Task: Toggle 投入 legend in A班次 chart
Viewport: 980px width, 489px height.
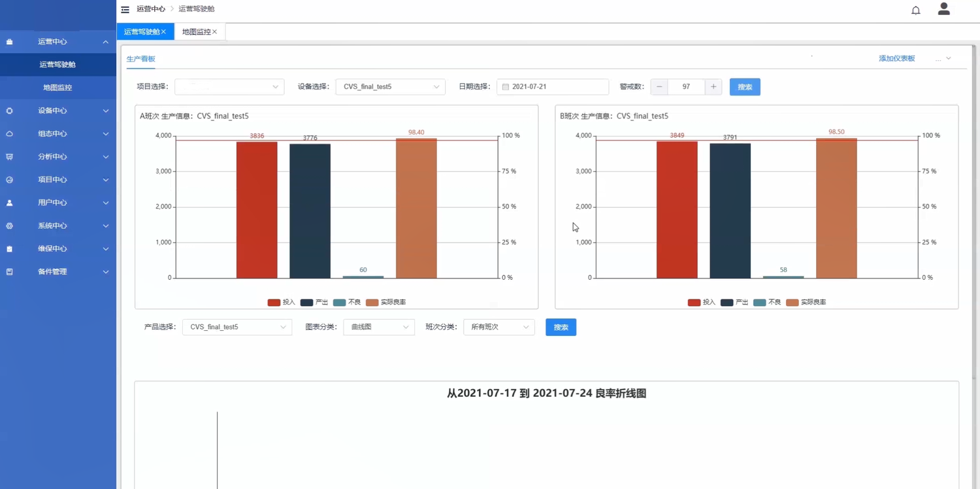Action: pos(282,303)
